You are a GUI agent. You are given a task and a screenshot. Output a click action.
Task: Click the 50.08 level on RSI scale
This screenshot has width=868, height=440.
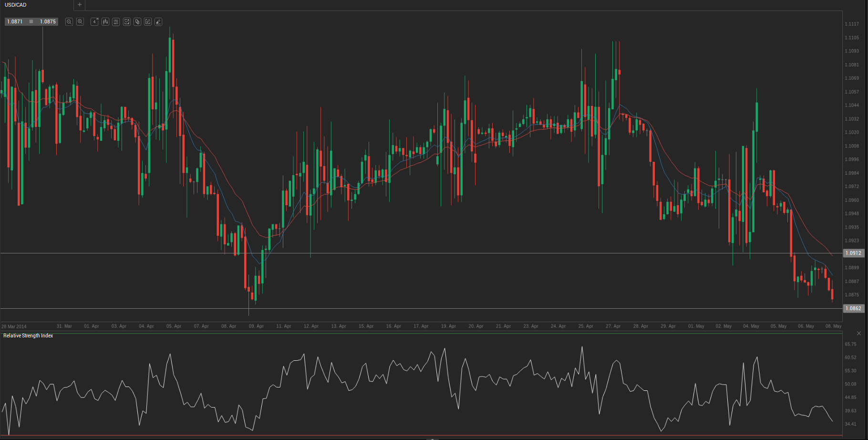point(850,384)
